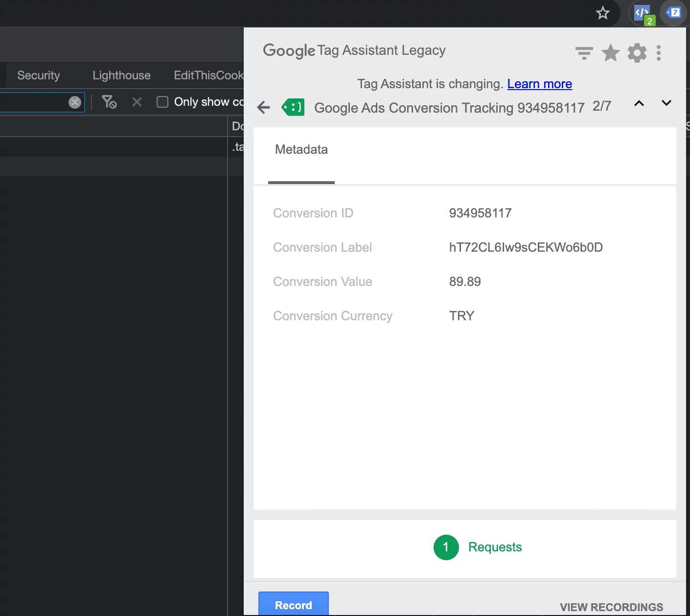Click the Conversion Label field name
Screen dimensions: 690x616
[x=322, y=247]
